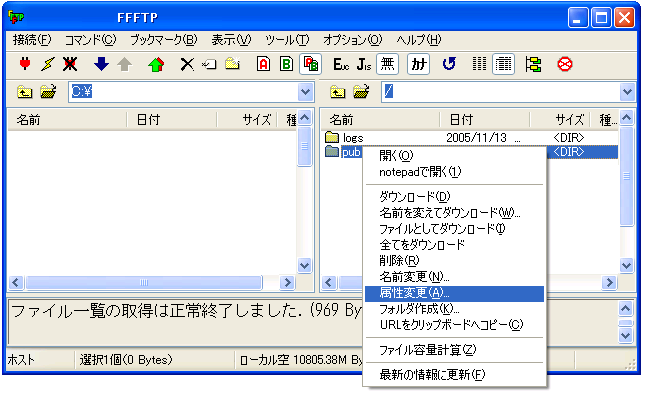The height and width of the screenshot is (395, 645).
Task: Enable the 無 no kanji conversion toggle
Action: pyautogui.click(x=387, y=64)
